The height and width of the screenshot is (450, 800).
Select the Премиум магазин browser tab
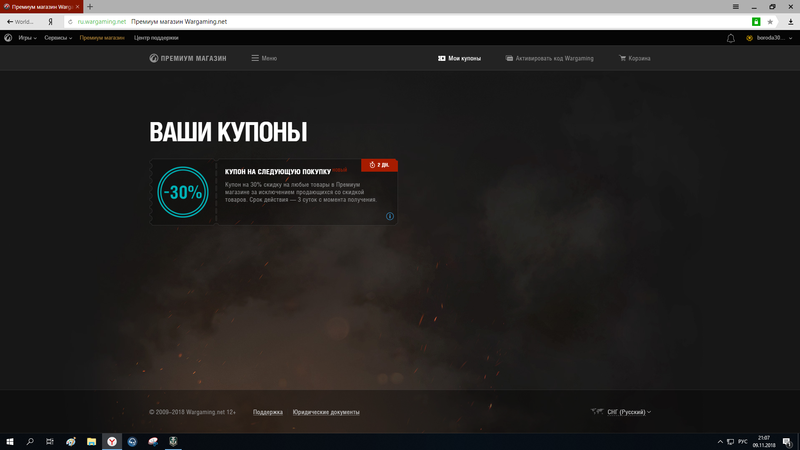click(x=41, y=7)
